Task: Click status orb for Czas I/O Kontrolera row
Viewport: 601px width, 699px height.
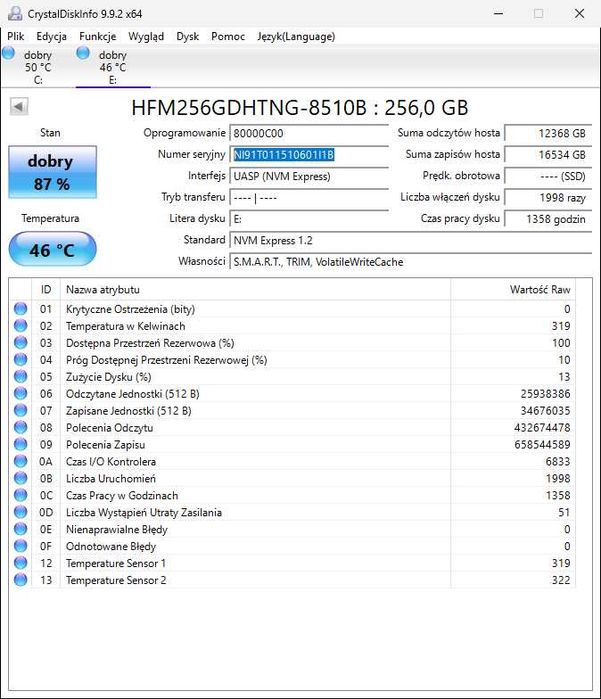Action: coord(21,461)
